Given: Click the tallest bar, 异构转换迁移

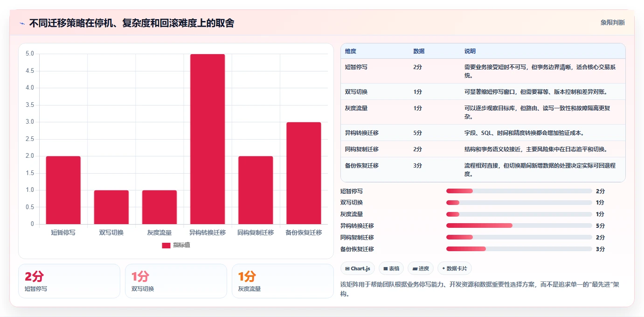Looking at the screenshot, I should 208,139.
